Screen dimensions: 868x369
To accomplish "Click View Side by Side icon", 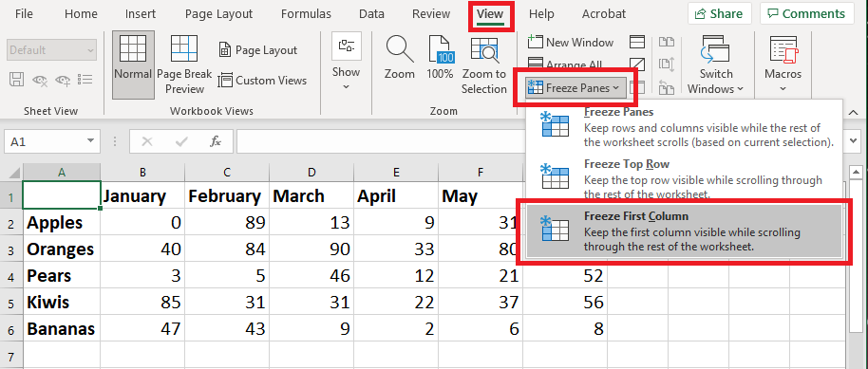I will [667, 42].
